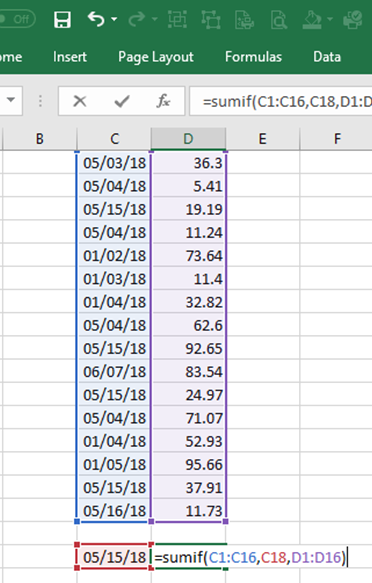Image resolution: width=372 pixels, height=583 pixels.
Task: Click cell with value 11.24
Action: [188, 232]
